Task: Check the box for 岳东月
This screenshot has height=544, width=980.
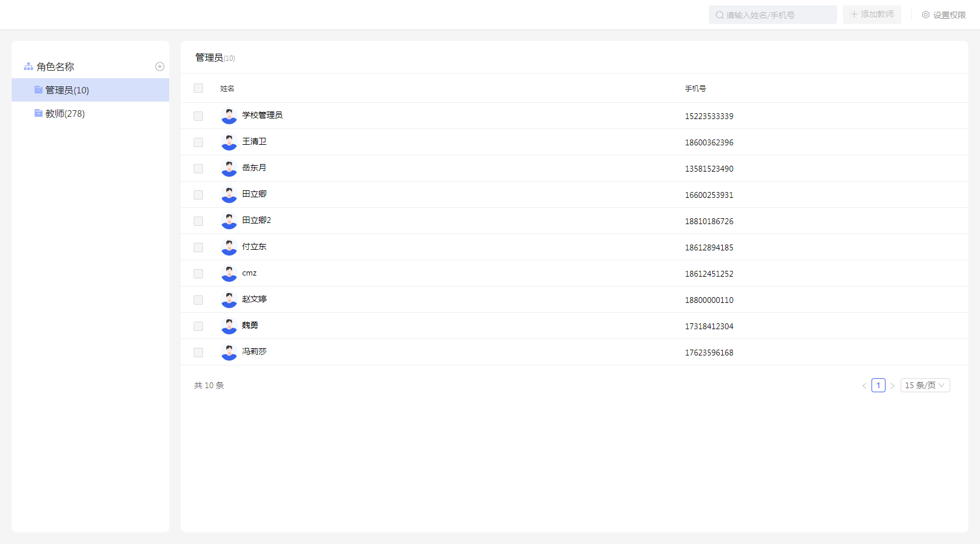Action: tap(198, 169)
